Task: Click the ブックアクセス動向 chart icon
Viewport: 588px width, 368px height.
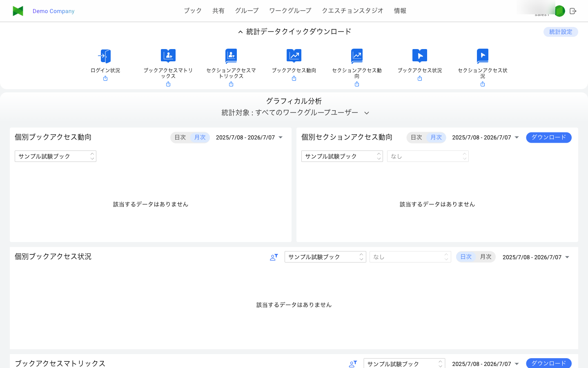Action: [x=294, y=56]
